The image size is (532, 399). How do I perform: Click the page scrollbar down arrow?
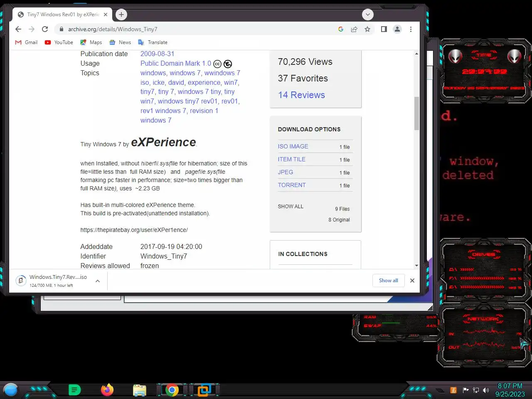(416, 266)
